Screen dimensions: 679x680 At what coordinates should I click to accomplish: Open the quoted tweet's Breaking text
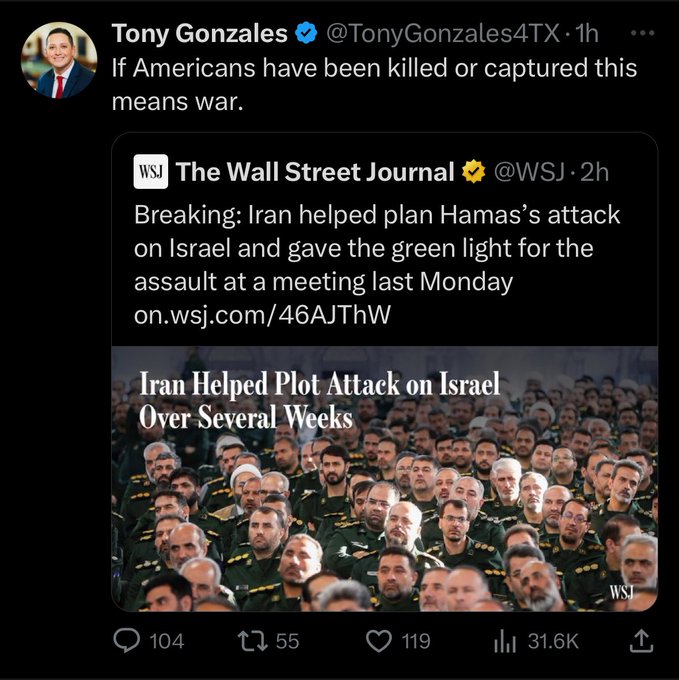[376, 248]
